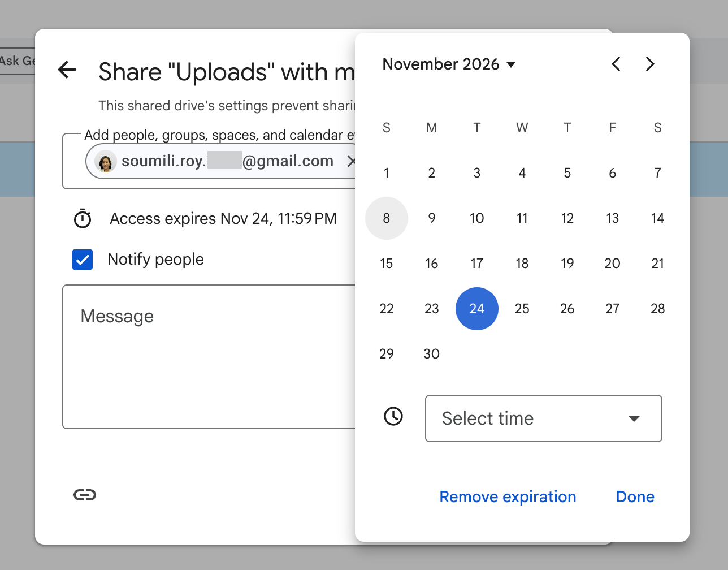Image resolution: width=728 pixels, height=570 pixels.
Task: Remove soumili.roy recipient chip with X
Action: tap(350, 162)
